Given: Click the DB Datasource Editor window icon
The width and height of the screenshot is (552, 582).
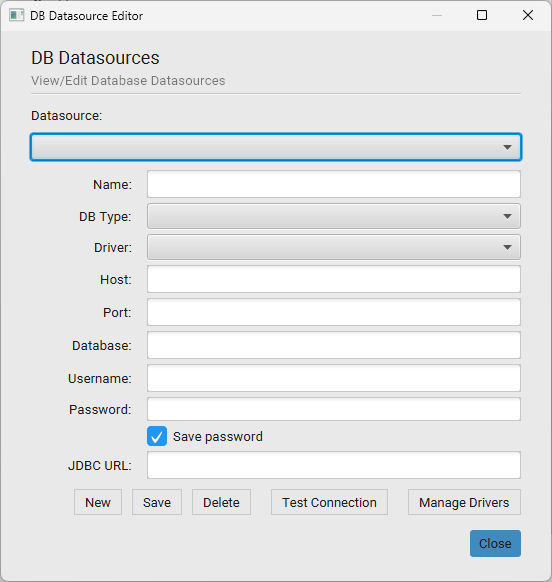Looking at the screenshot, I should click(16, 16).
